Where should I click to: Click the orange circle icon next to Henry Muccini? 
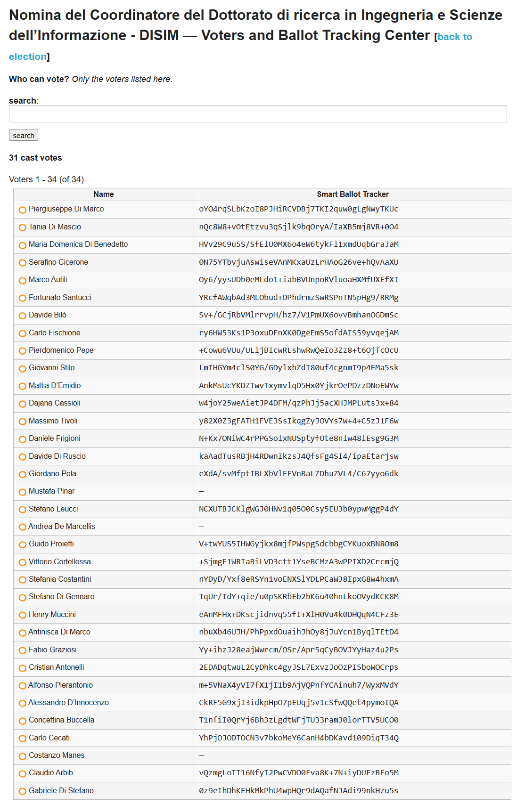click(x=23, y=615)
